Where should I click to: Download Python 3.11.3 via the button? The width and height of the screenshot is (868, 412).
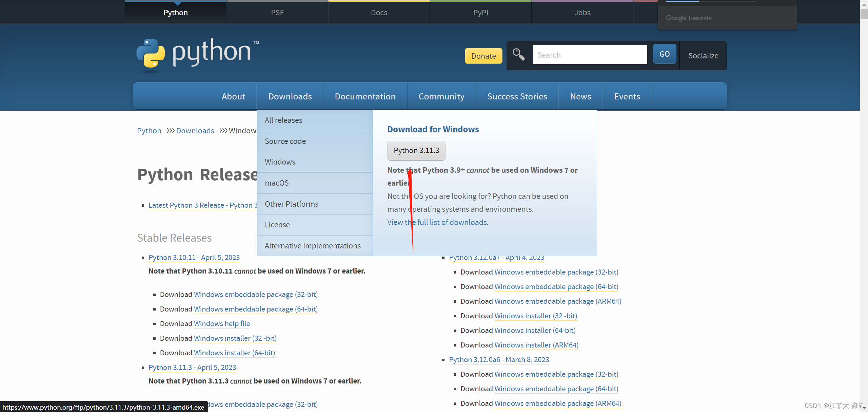tap(416, 150)
